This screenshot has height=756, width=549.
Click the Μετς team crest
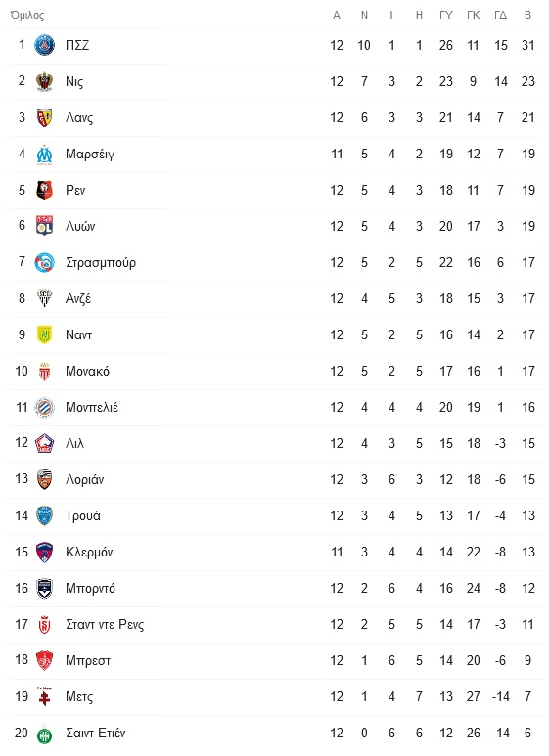click(x=44, y=696)
